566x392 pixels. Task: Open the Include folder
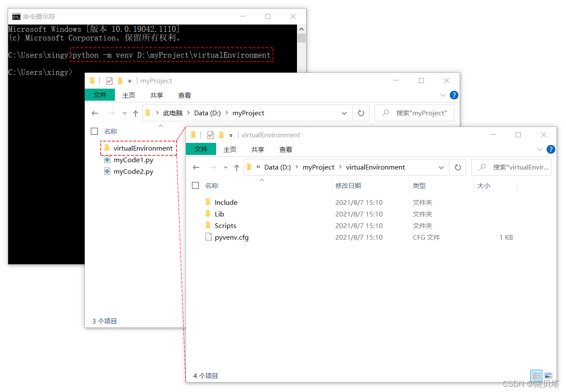click(x=226, y=202)
